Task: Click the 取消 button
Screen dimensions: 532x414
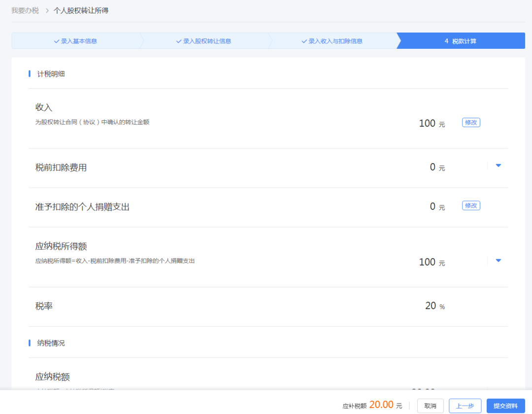Action: (x=430, y=406)
